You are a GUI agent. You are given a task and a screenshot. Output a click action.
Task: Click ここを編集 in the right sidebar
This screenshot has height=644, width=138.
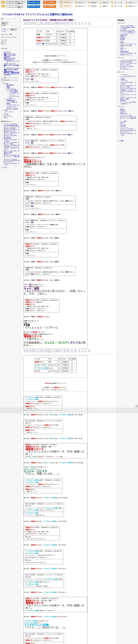click(x=120, y=141)
